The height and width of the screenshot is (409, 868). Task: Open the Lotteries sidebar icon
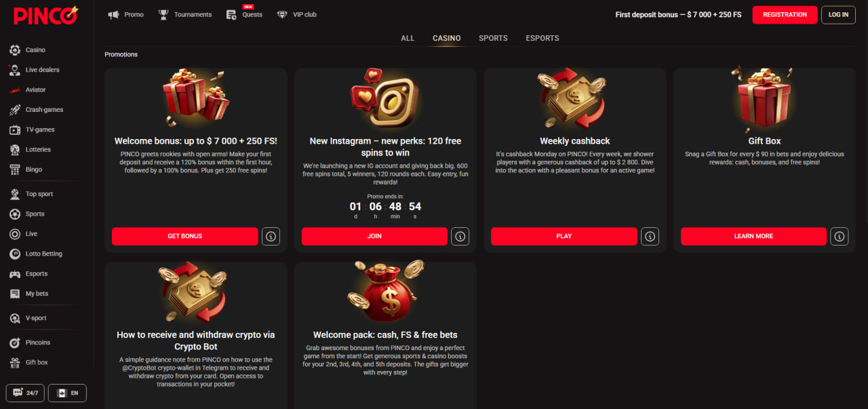(x=14, y=149)
